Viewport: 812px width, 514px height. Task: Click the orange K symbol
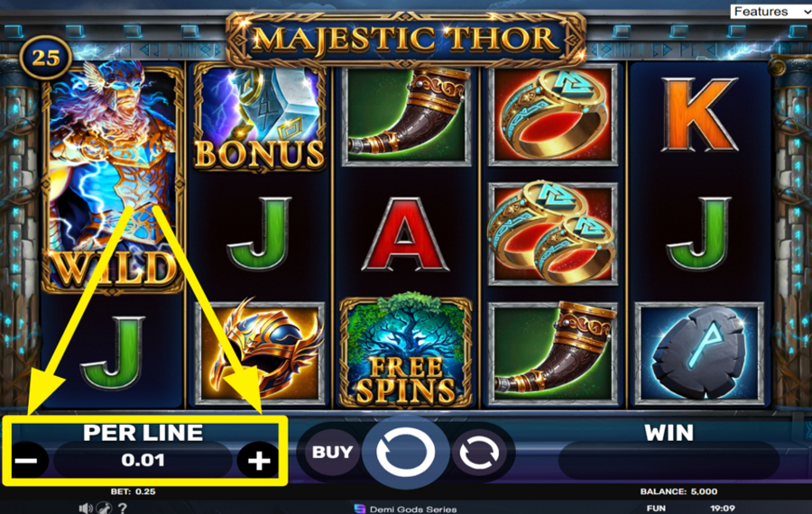[699, 115]
